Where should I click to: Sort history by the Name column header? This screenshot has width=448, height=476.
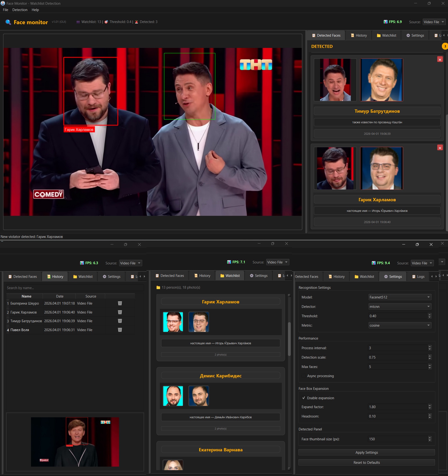point(26,296)
